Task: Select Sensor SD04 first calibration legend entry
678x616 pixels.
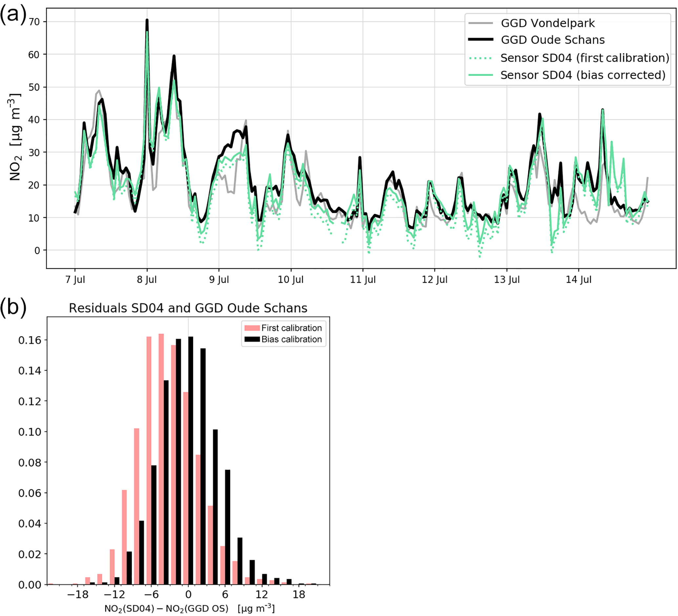Action: (585, 58)
